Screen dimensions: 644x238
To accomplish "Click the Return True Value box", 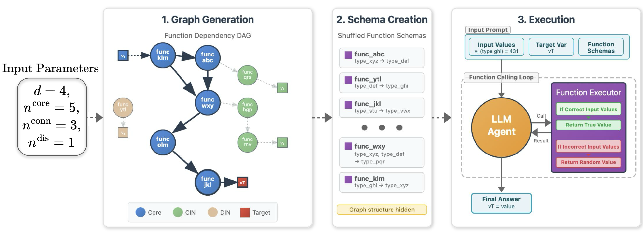I will click(x=588, y=125).
